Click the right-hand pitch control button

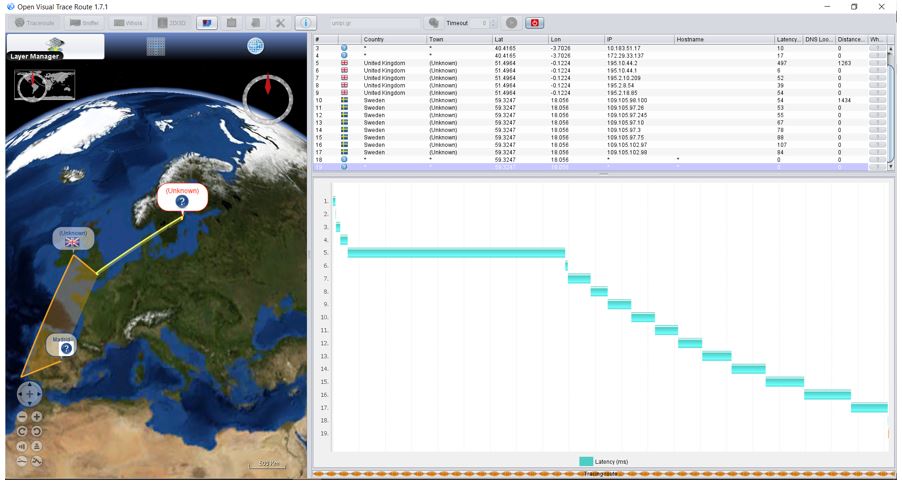pyautogui.click(x=36, y=446)
